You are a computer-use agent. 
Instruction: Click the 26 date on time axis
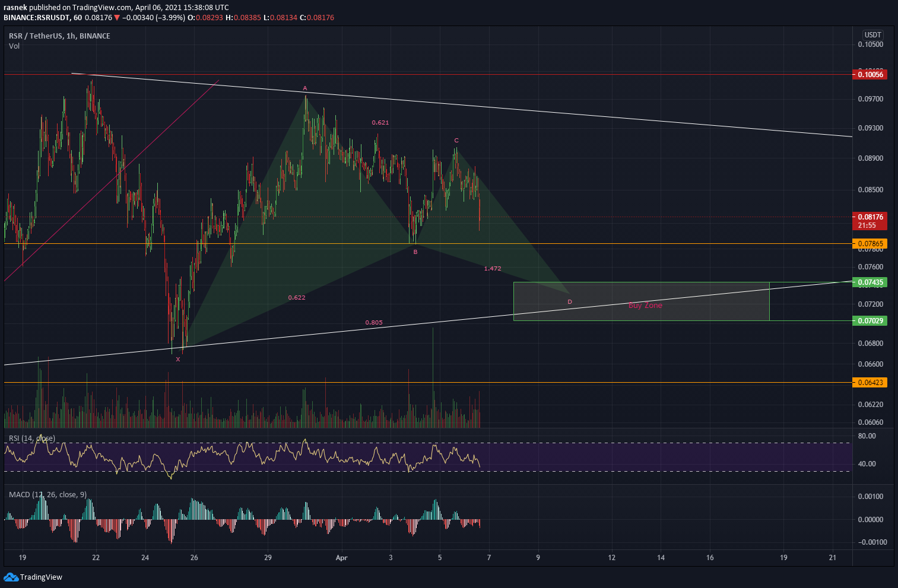[194, 558]
